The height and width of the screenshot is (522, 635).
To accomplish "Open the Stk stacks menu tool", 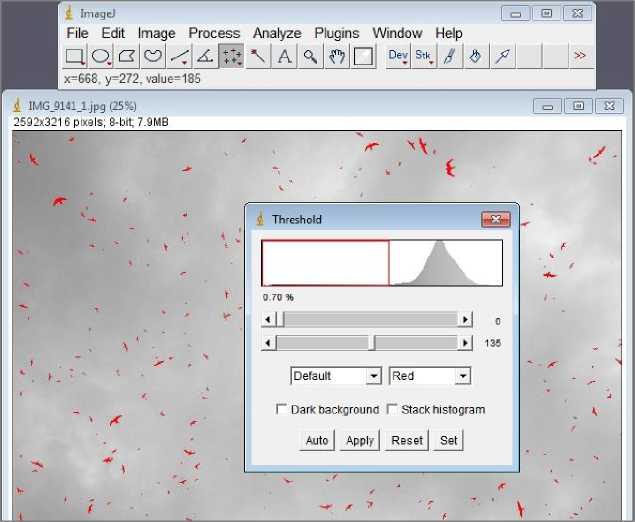I will 424,56.
